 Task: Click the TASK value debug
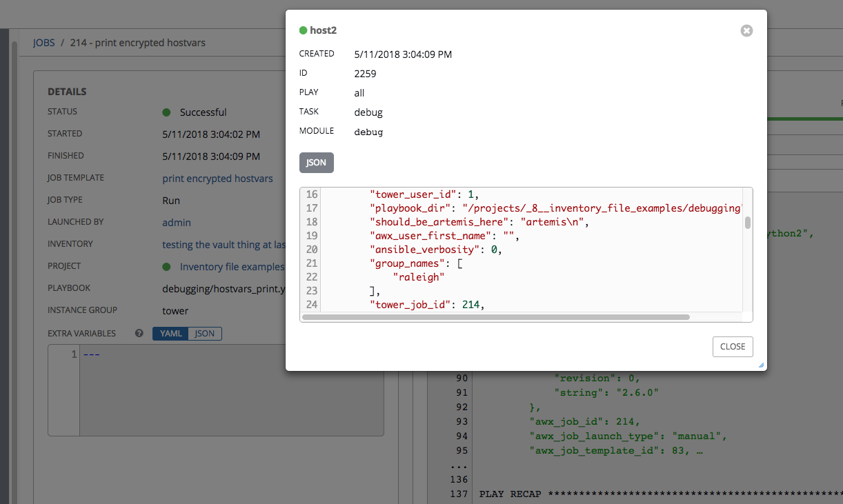tap(368, 112)
